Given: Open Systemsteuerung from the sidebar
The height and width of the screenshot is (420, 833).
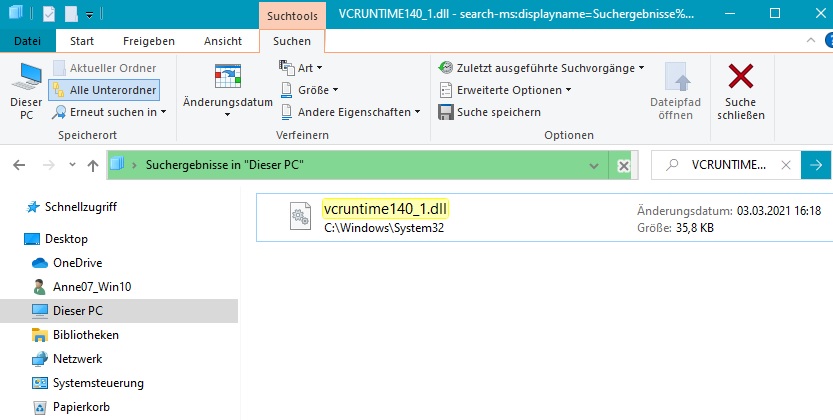Looking at the screenshot, I should click(x=98, y=383).
